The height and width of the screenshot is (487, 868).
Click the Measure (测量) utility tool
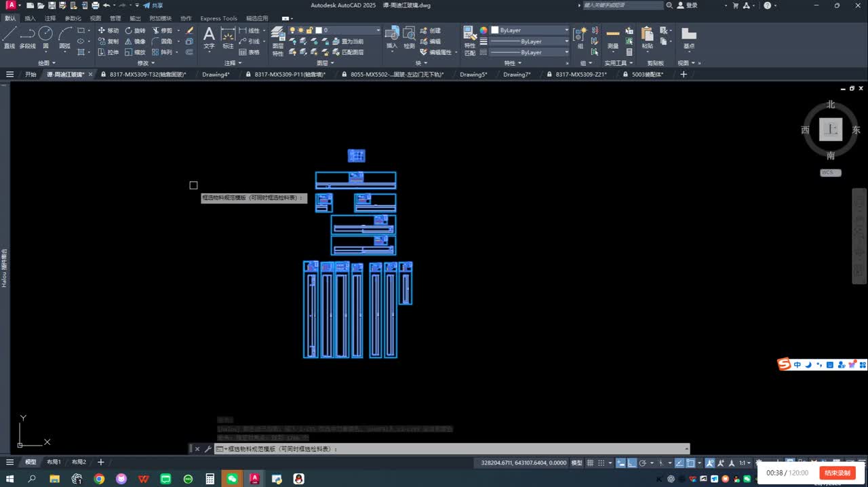(x=613, y=38)
